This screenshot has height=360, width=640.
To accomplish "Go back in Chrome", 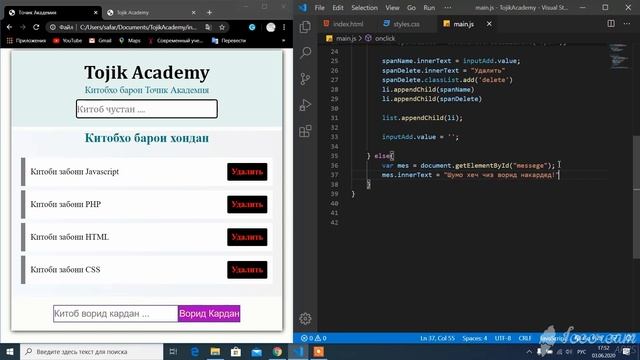I will tap(9, 27).
